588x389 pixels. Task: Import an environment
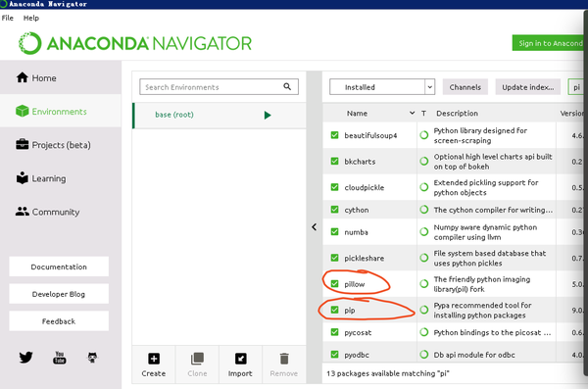coord(240,365)
